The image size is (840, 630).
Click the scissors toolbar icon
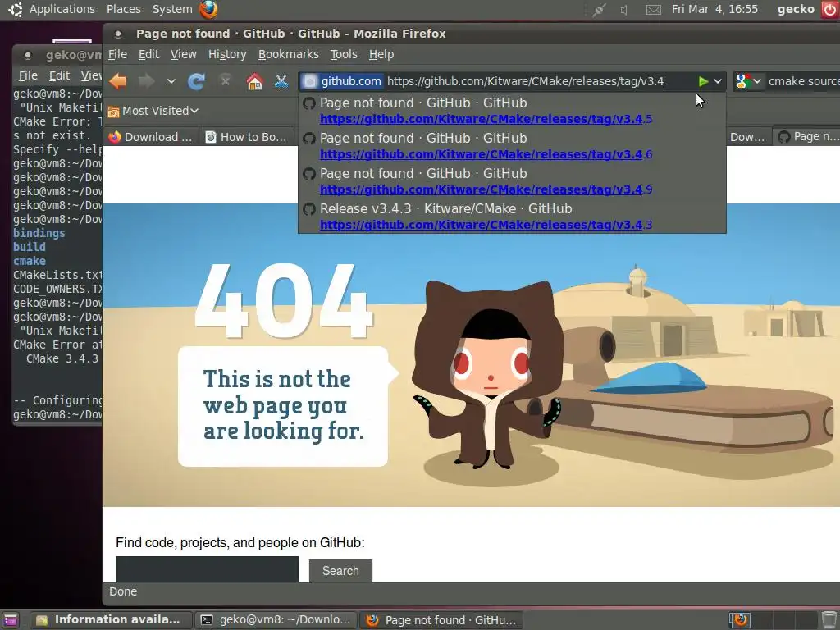click(281, 81)
